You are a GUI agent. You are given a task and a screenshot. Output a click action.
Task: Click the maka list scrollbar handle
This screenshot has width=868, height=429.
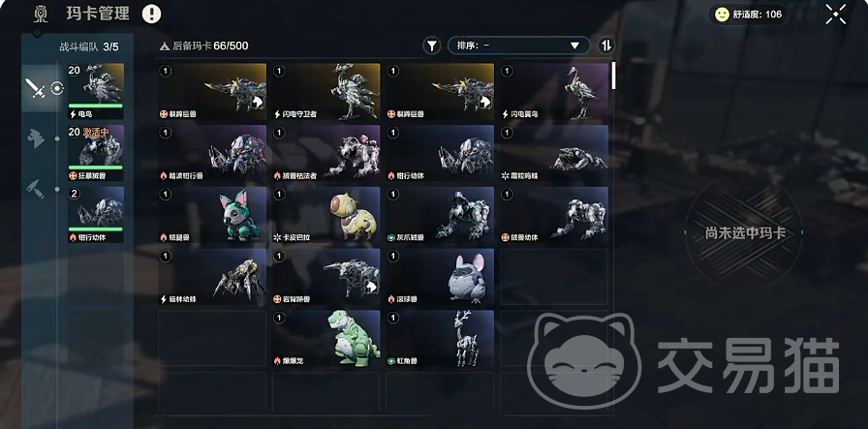[x=613, y=76]
